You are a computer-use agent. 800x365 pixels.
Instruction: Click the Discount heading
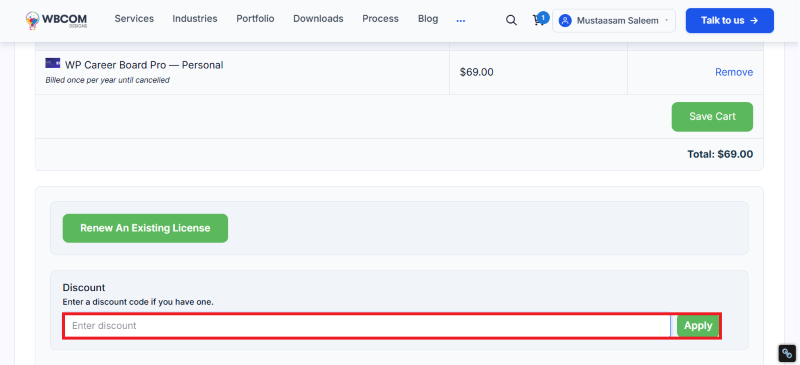84,288
